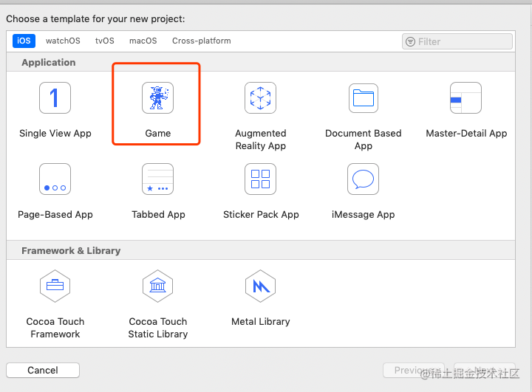This screenshot has width=532, height=392.
Task: Click the Cancel button
Action: tap(43, 370)
